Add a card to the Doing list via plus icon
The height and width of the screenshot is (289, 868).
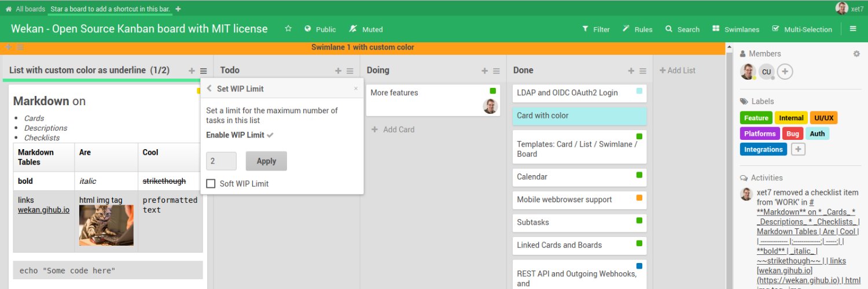[x=485, y=71]
